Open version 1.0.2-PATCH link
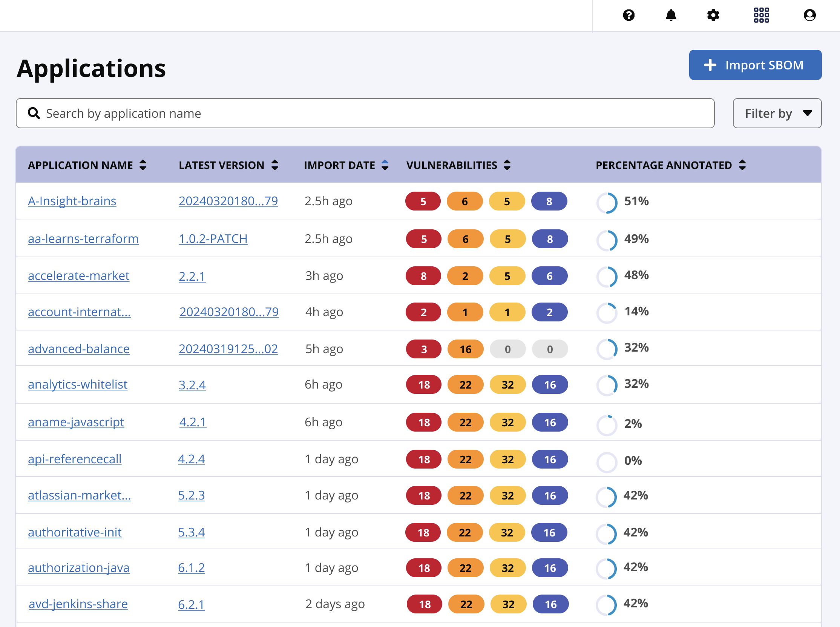 pos(213,238)
